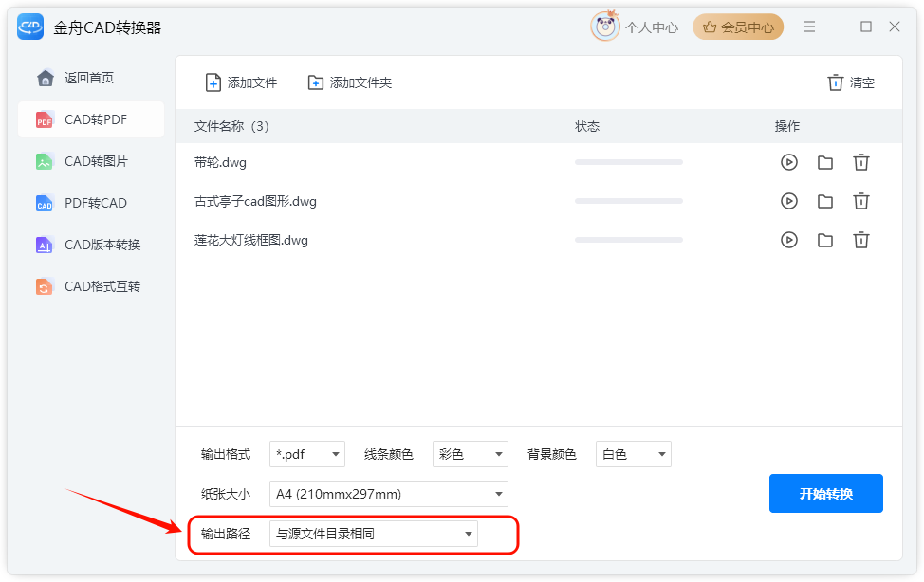
Task: Open 纸张大小 A4 dropdown
Action: click(388, 494)
